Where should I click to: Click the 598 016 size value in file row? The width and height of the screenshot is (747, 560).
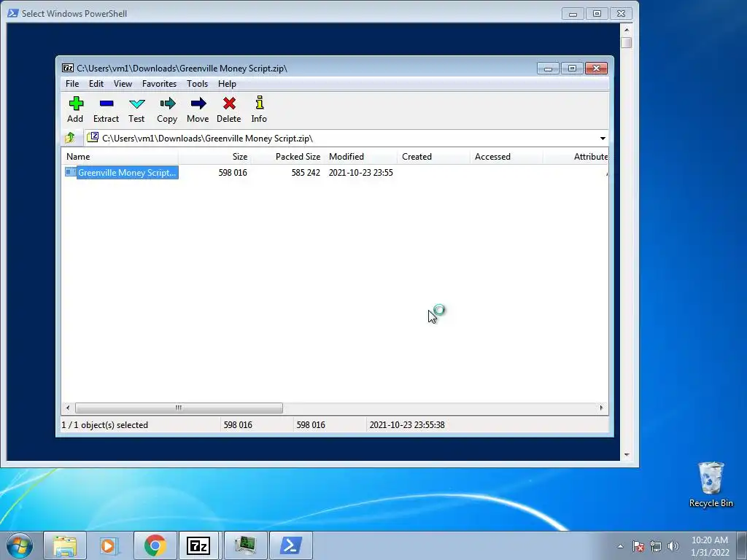pyautogui.click(x=233, y=172)
